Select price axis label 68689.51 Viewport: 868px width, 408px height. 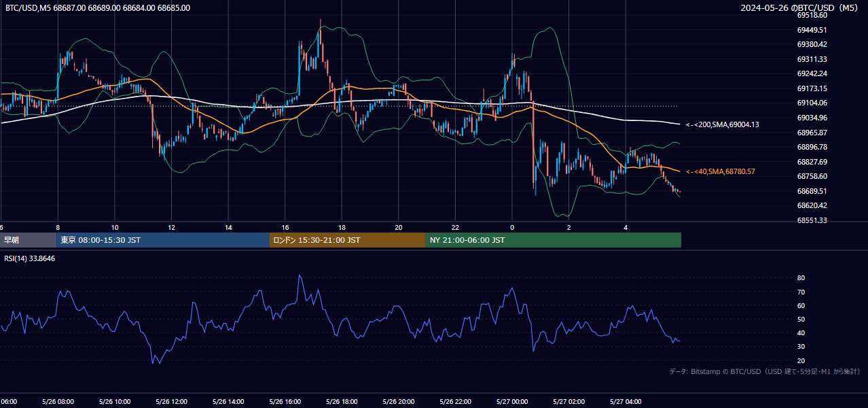point(812,191)
